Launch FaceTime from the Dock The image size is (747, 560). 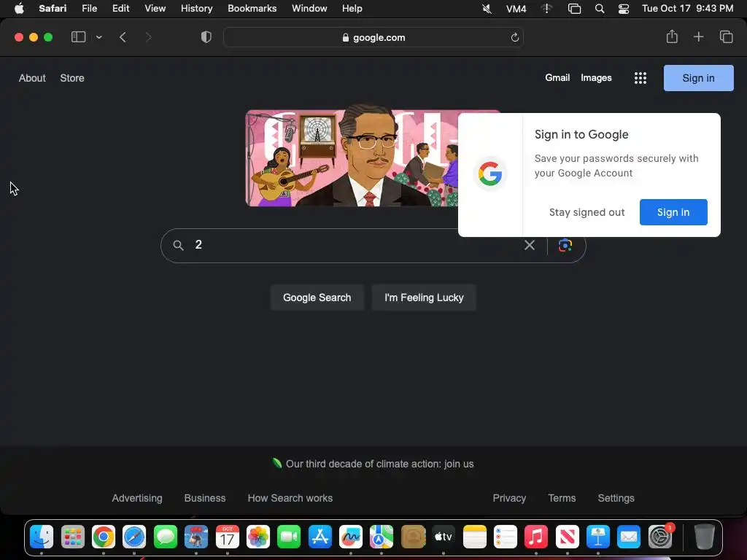pyautogui.click(x=289, y=537)
